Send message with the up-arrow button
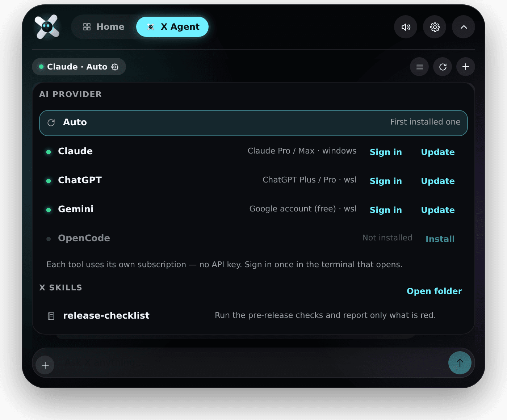 click(x=460, y=363)
